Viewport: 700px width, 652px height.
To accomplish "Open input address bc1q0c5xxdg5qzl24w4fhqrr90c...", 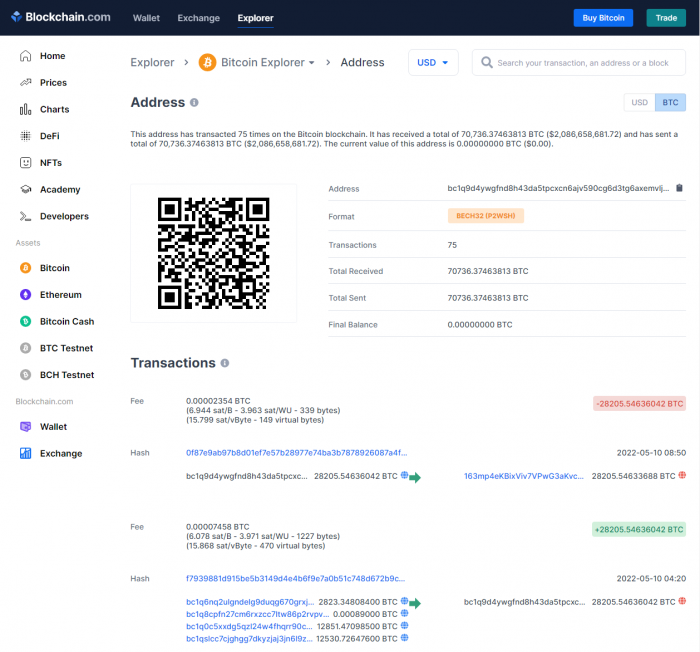I will click(249, 626).
